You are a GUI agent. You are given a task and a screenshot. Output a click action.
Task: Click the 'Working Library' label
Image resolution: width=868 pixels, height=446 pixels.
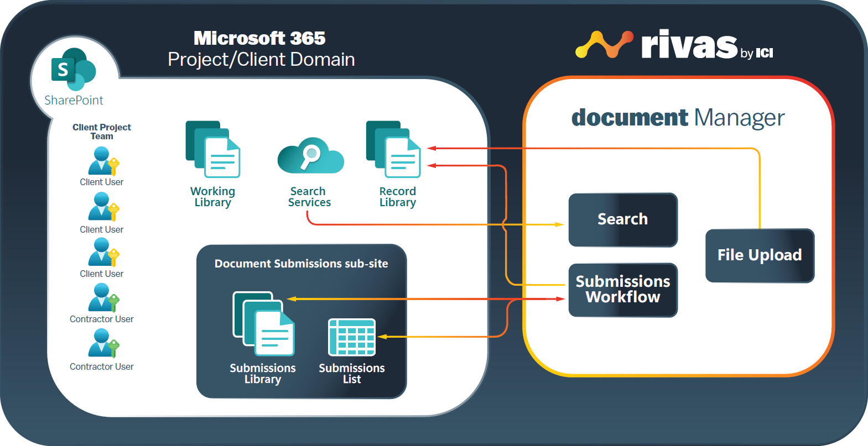[x=213, y=197]
